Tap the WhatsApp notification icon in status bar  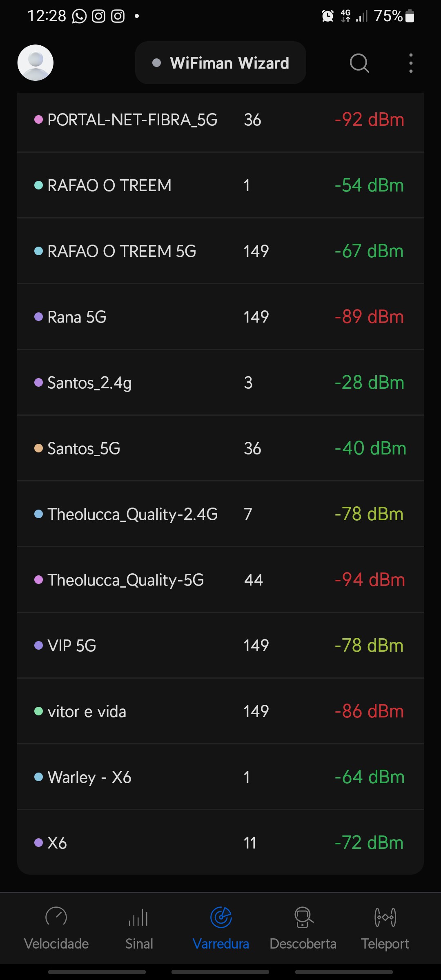click(x=79, y=16)
